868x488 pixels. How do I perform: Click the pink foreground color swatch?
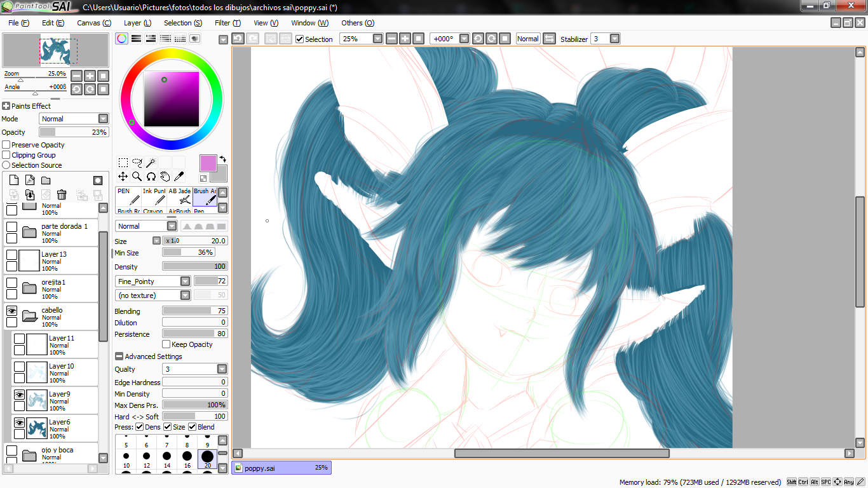click(x=208, y=163)
